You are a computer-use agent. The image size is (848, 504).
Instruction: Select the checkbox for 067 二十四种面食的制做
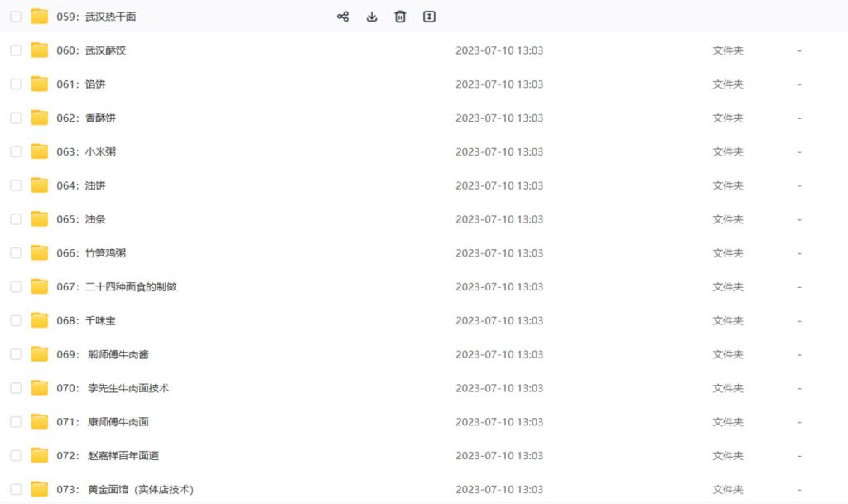pos(16,287)
